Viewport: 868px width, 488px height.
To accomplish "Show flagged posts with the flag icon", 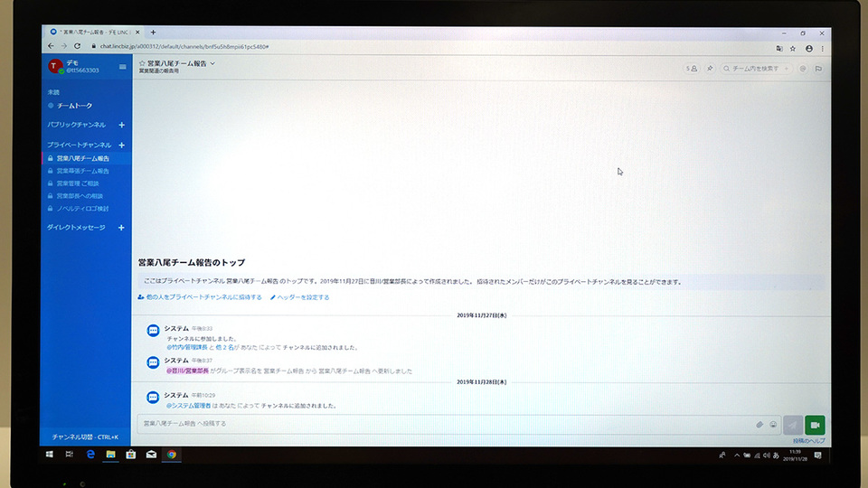I will [x=818, y=69].
